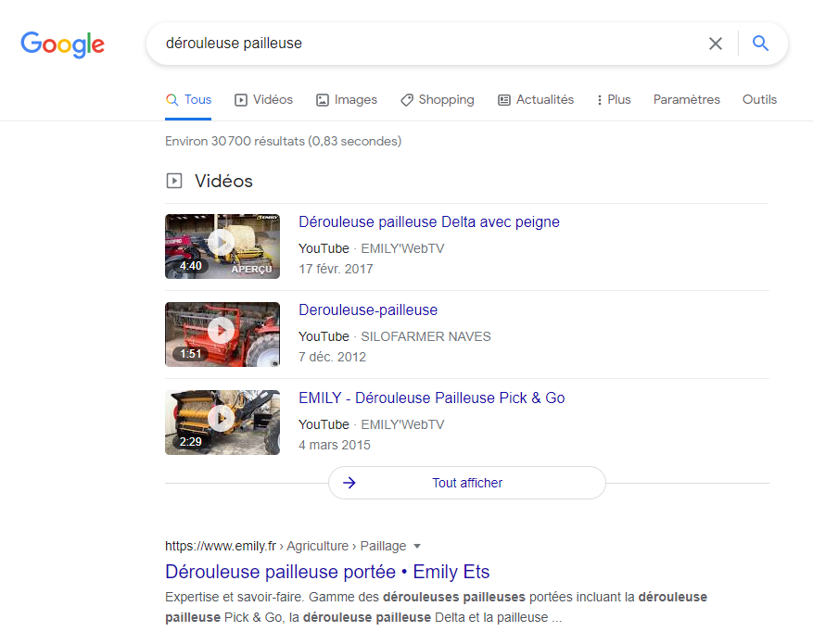
Task: Play the SILOFARMER NAVES video thumbnail
Action: click(x=222, y=334)
